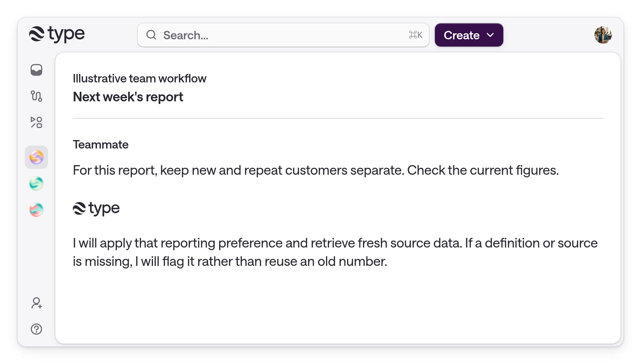The image size is (641, 364).
Task: Expand the Create dropdown chevron
Action: click(x=490, y=35)
